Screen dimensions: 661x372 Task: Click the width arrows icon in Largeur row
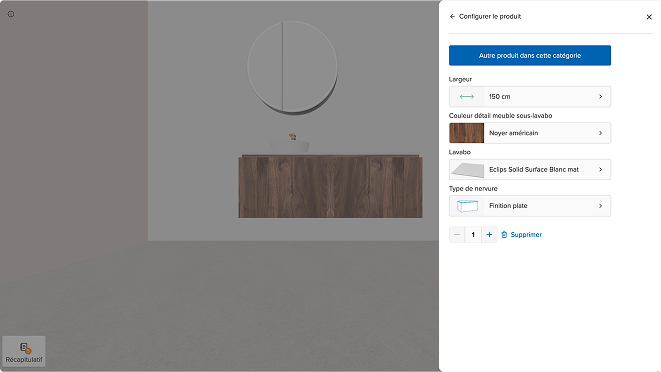coord(467,97)
